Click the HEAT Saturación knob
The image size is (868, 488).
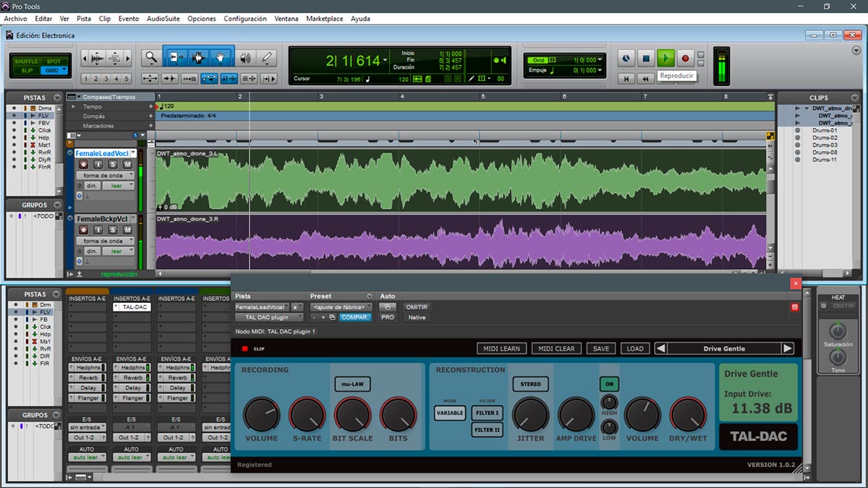click(838, 331)
